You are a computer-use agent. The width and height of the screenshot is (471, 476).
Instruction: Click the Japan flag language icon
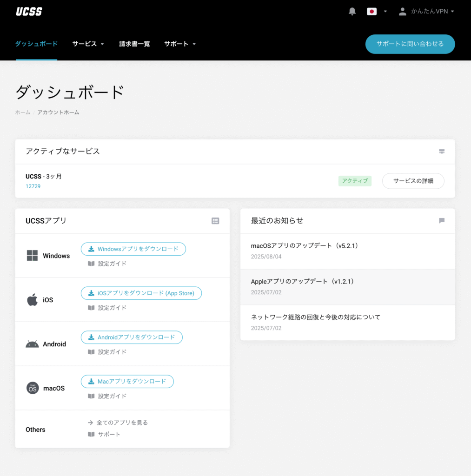point(371,12)
